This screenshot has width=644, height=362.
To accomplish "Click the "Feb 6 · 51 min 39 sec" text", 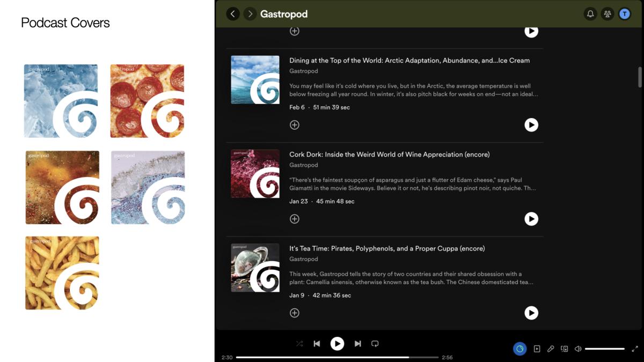I will [319, 107].
